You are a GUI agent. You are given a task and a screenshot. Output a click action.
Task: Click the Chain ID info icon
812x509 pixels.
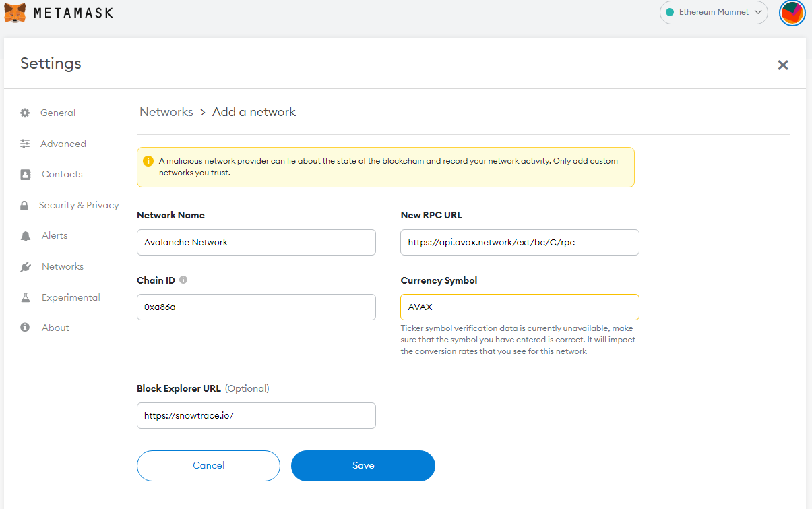point(183,280)
